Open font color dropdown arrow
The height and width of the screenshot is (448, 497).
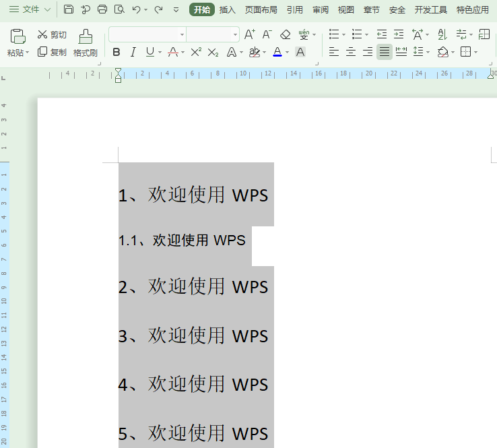(287, 53)
